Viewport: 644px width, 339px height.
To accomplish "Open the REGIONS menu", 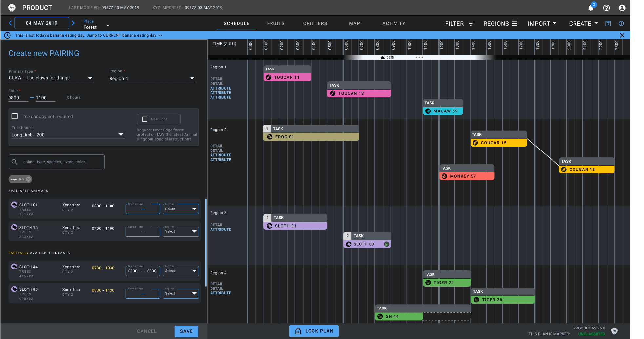I will click(x=500, y=24).
